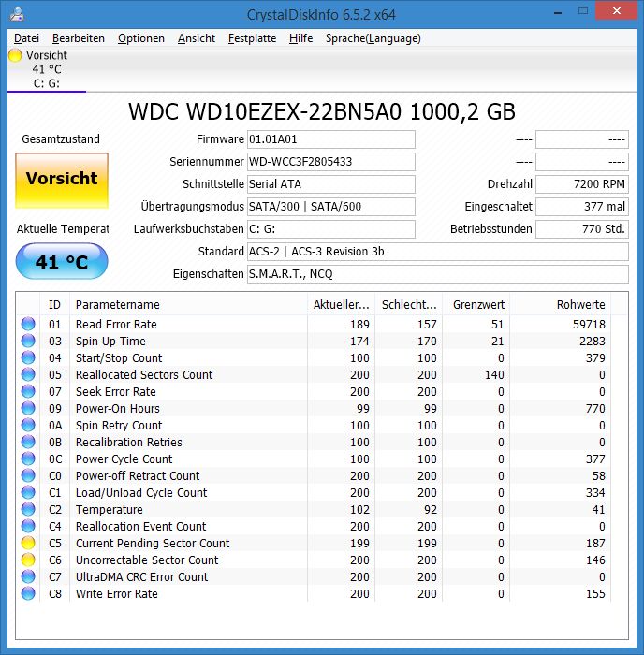
Task: Click the Rohwerte column header
Action: coord(561,304)
